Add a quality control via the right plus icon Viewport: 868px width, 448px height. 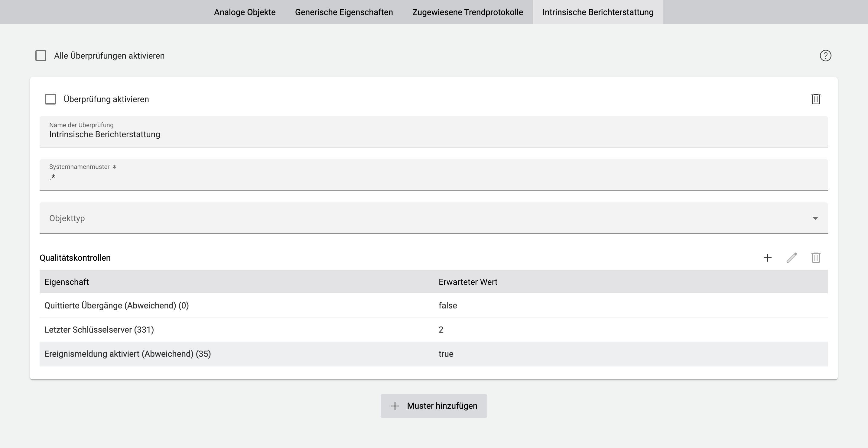768,257
